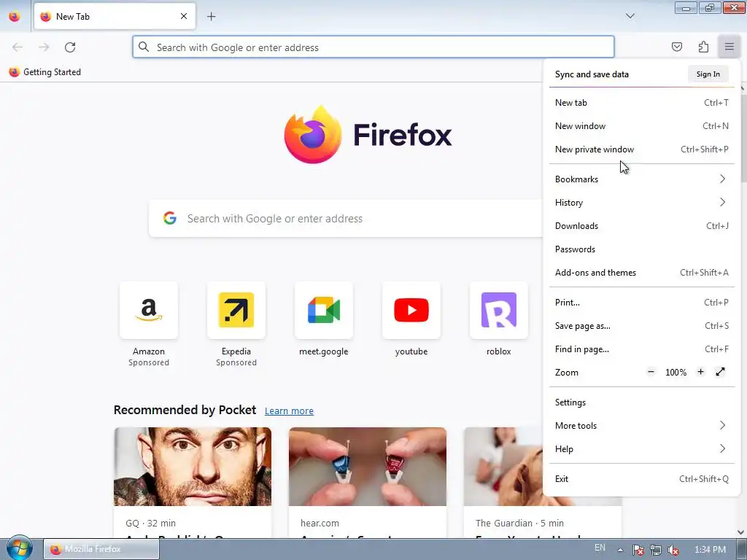Open Add-ons and themes
Viewport: 747px width, 560px height.
tap(642, 273)
